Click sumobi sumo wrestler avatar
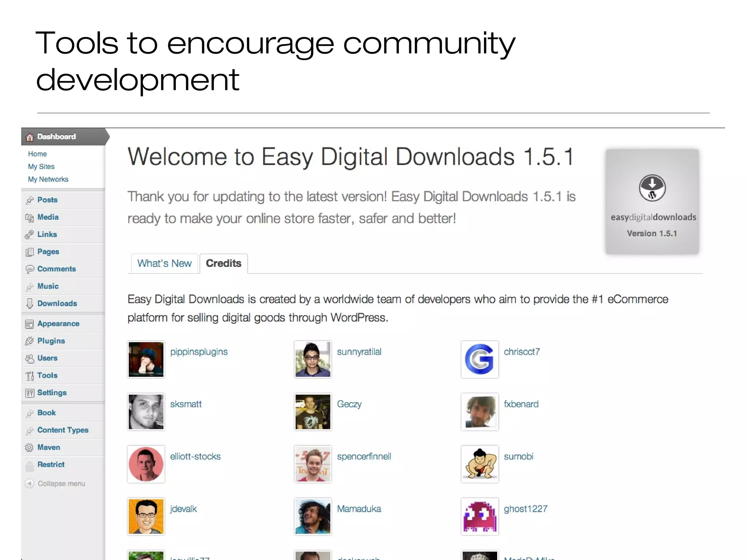The height and width of the screenshot is (560, 747). click(480, 464)
